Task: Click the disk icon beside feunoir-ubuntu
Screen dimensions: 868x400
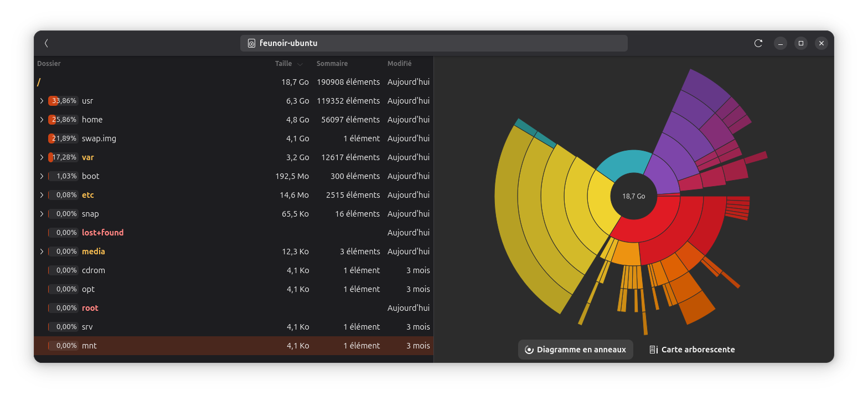Action: (251, 43)
